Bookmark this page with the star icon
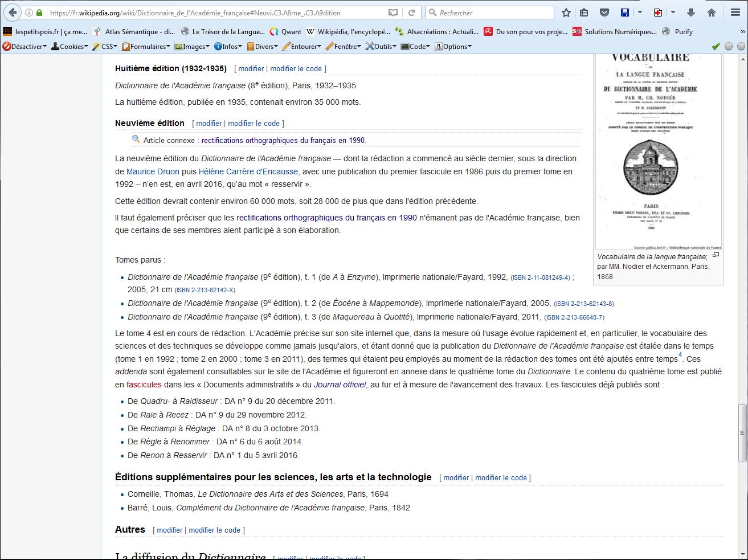748x560 pixels. tap(566, 13)
